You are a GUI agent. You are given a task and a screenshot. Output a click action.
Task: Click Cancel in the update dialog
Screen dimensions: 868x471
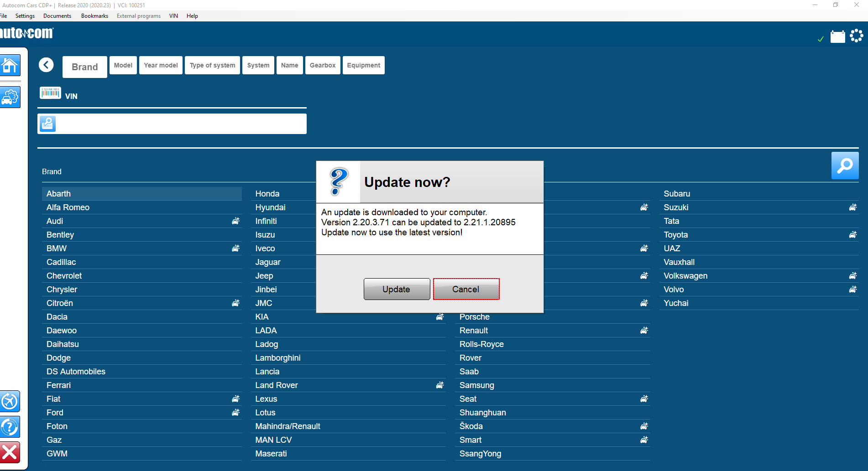point(466,289)
